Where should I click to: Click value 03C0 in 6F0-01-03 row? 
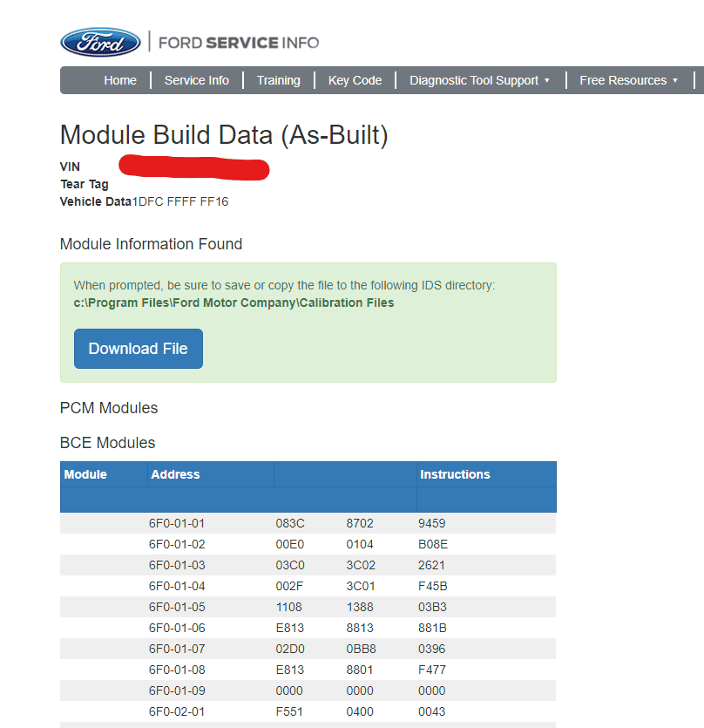click(x=290, y=565)
